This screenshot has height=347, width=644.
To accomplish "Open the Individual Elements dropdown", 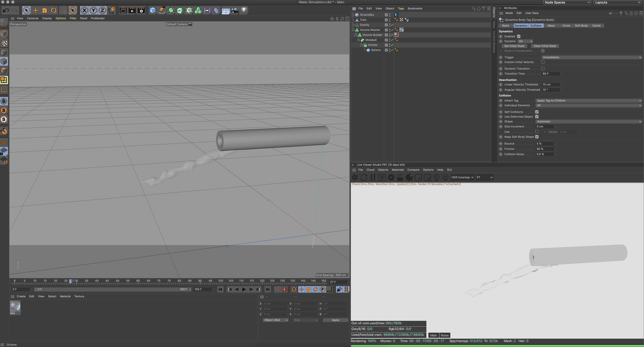I will (x=588, y=105).
